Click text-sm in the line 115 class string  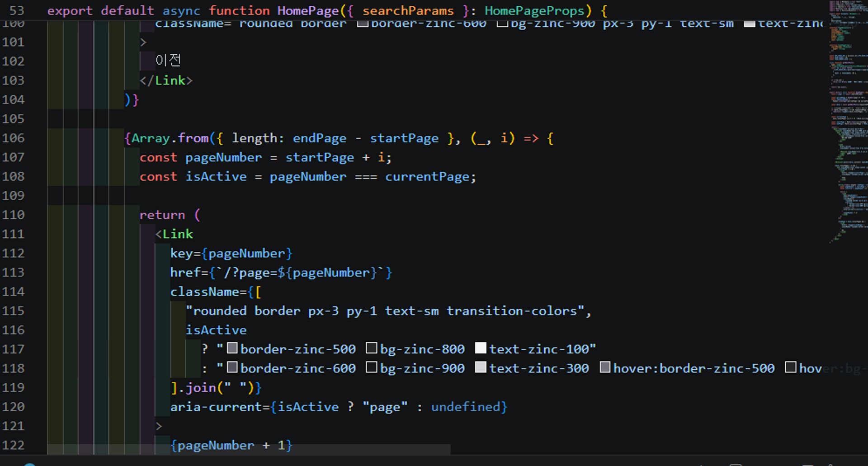[411, 311]
